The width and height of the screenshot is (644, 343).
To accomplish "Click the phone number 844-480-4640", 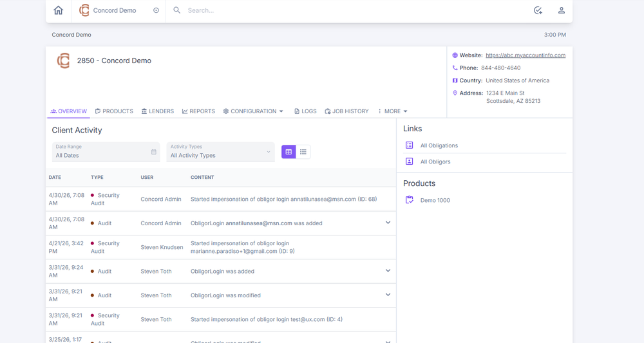I will (500, 68).
